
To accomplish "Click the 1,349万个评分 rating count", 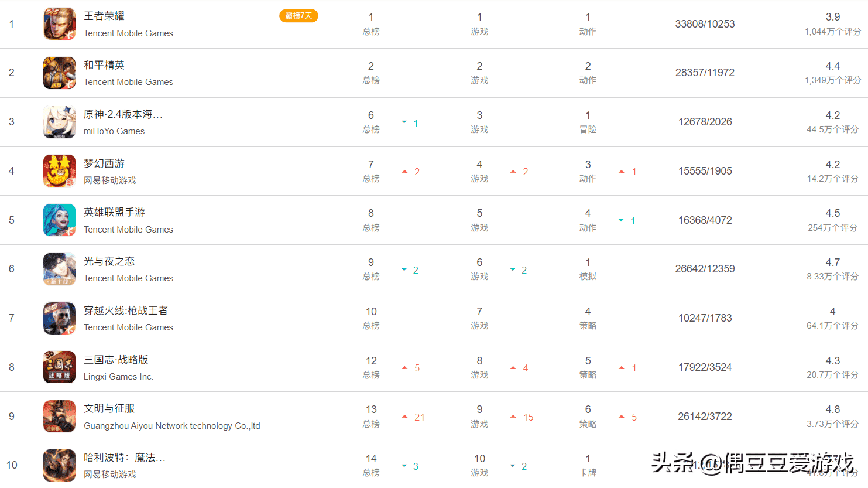I will coord(833,80).
